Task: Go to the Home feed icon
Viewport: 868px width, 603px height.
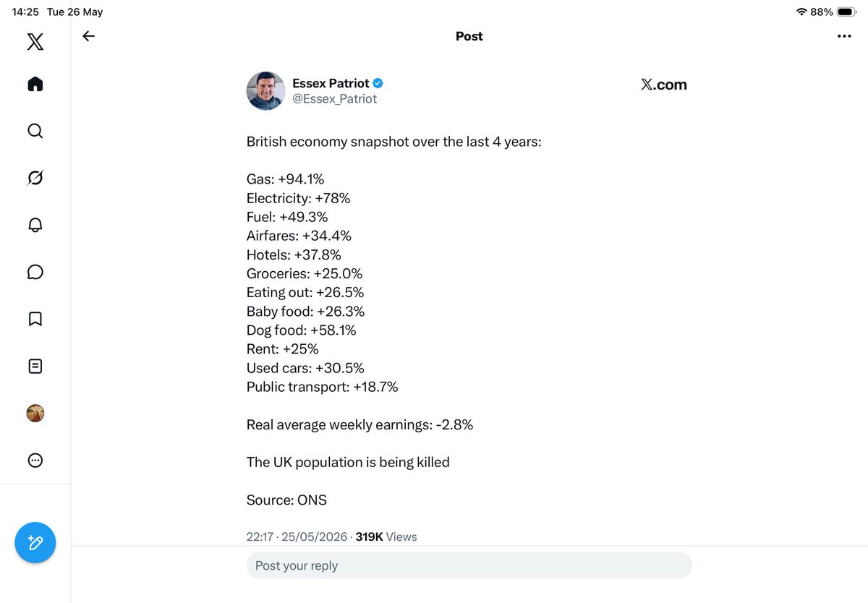Action: coord(35,85)
